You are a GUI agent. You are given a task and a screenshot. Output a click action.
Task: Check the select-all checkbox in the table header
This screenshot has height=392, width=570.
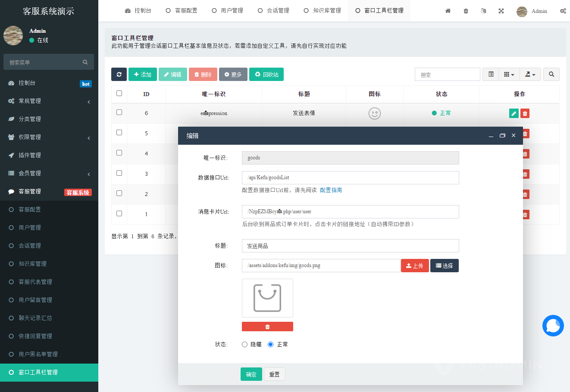119,93
